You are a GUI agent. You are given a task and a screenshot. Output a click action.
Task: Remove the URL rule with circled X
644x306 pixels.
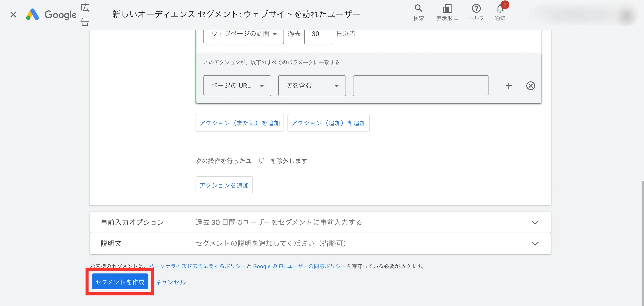(531, 86)
